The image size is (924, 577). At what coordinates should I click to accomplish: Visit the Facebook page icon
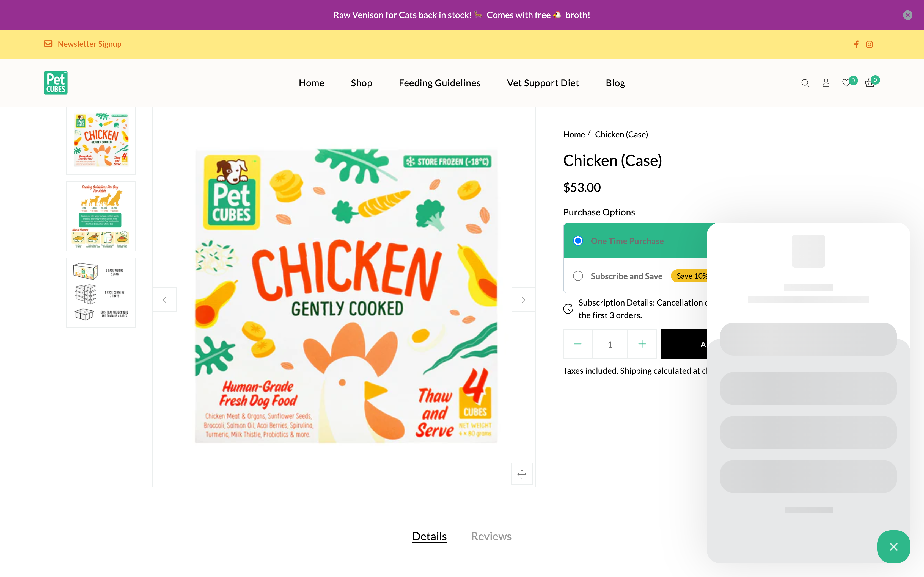(856, 44)
